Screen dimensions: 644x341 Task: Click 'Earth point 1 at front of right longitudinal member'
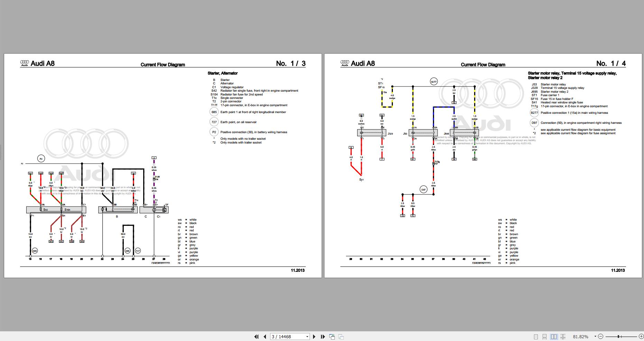coord(253,112)
